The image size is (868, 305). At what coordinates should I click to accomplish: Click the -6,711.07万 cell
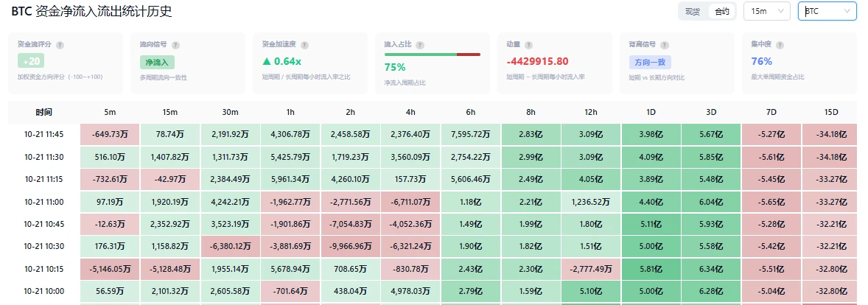pyautogui.click(x=410, y=201)
